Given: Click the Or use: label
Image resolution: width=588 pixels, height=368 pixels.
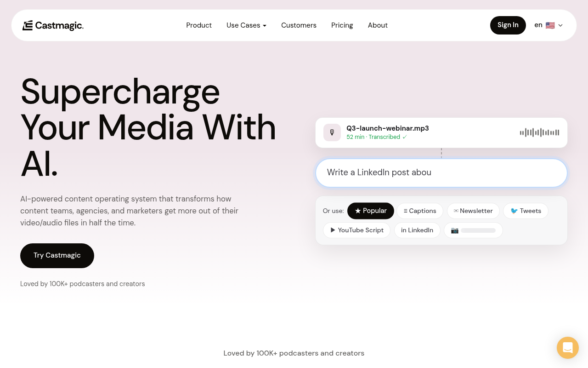Looking at the screenshot, I should point(333,211).
